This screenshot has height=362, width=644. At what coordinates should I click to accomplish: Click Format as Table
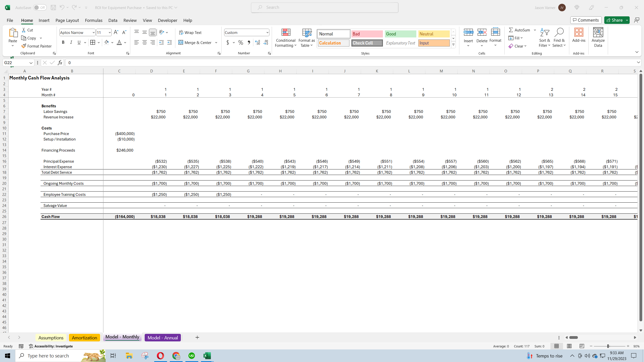306,37
